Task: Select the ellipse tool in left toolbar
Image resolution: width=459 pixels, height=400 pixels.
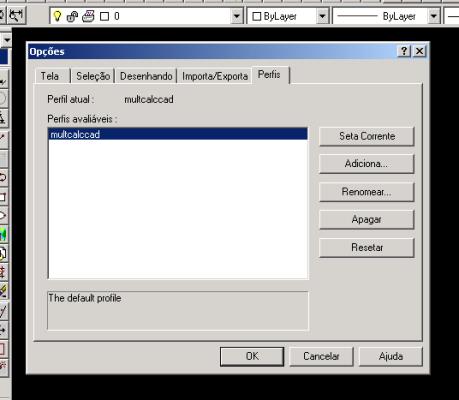Action: [3, 216]
